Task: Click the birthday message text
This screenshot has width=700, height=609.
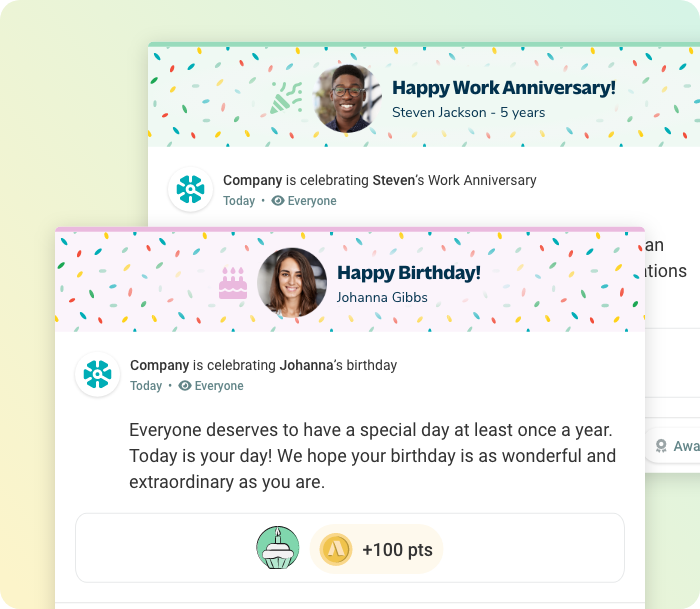Action: (x=371, y=455)
